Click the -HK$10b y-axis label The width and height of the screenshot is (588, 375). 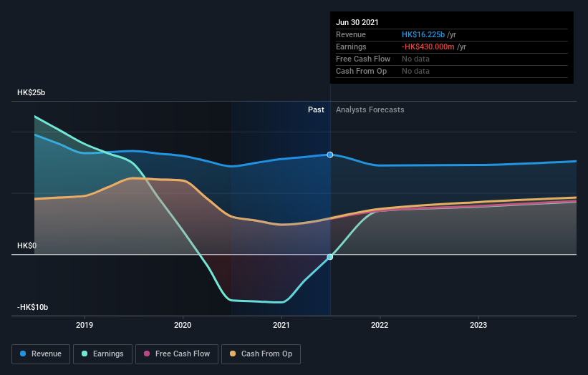click(x=33, y=307)
